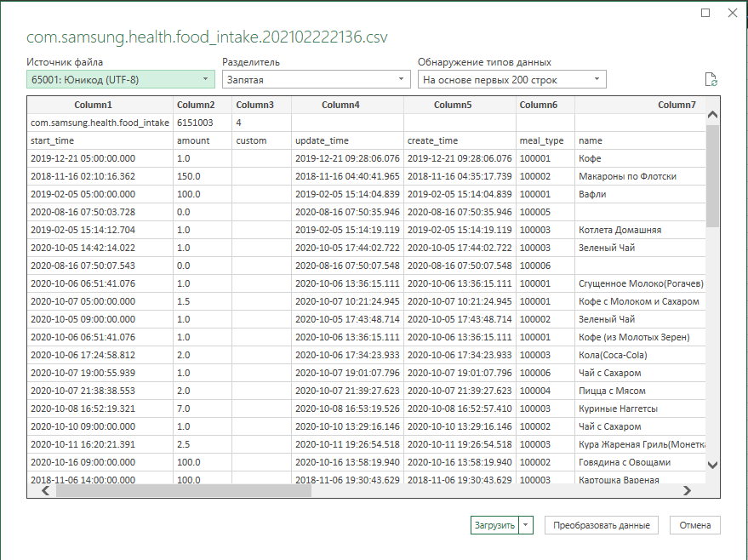Click the Сгущенное Молоко(Рогачев) cell

[640, 283]
